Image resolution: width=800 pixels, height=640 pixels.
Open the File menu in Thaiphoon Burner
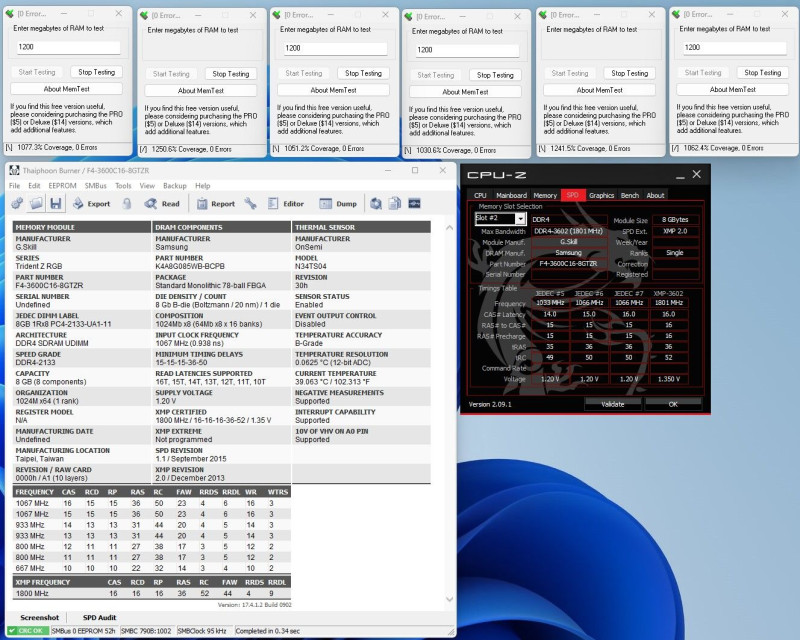tap(15, 186)
